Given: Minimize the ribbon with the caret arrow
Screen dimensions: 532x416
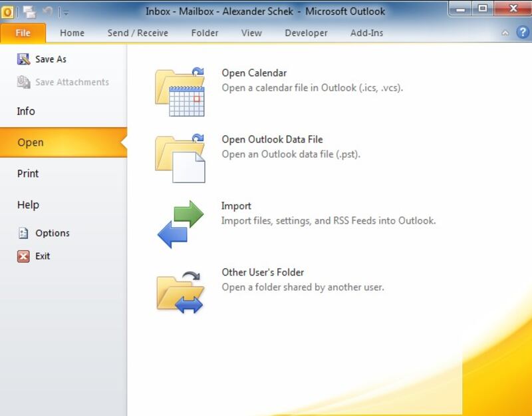Looking at the screenshot, I should 505,33.
